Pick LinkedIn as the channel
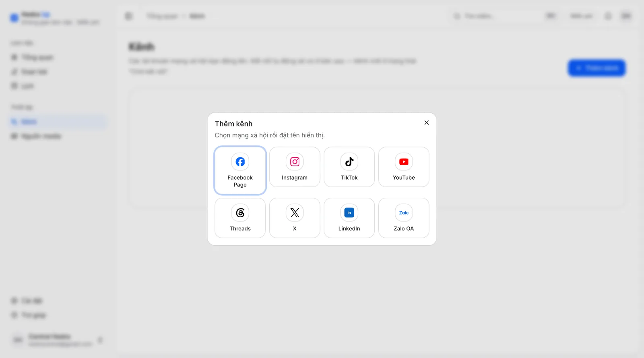644x358 pixels. [349, 218]
